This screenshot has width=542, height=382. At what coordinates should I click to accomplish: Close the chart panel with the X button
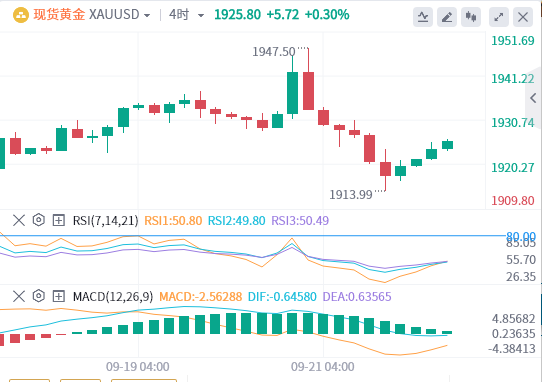523,17
